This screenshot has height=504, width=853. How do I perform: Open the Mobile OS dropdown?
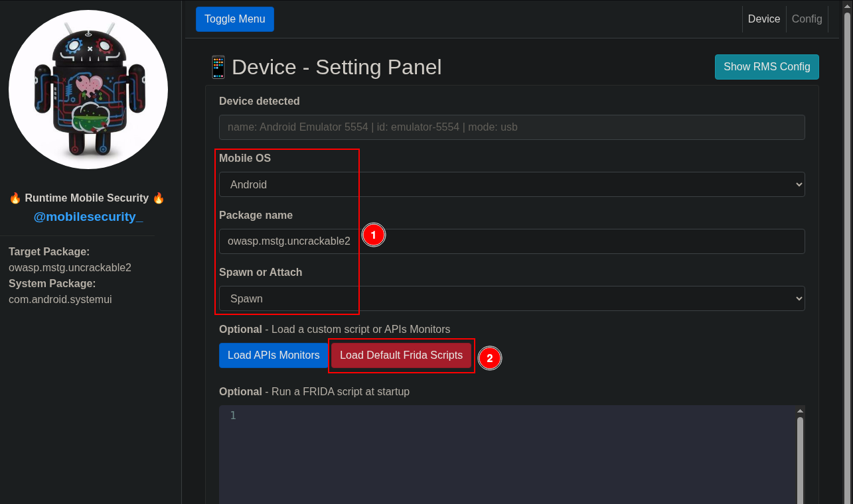click(511, 184)
